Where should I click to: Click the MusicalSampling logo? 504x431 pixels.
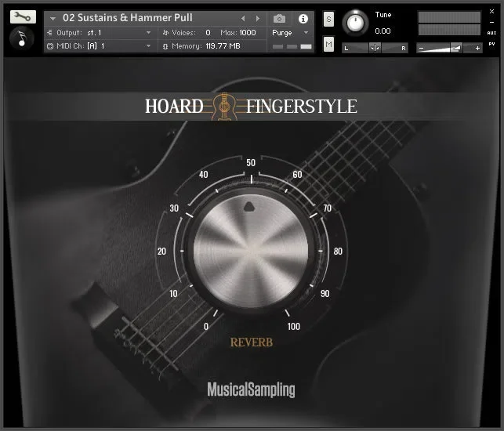(x=251, y=389)
